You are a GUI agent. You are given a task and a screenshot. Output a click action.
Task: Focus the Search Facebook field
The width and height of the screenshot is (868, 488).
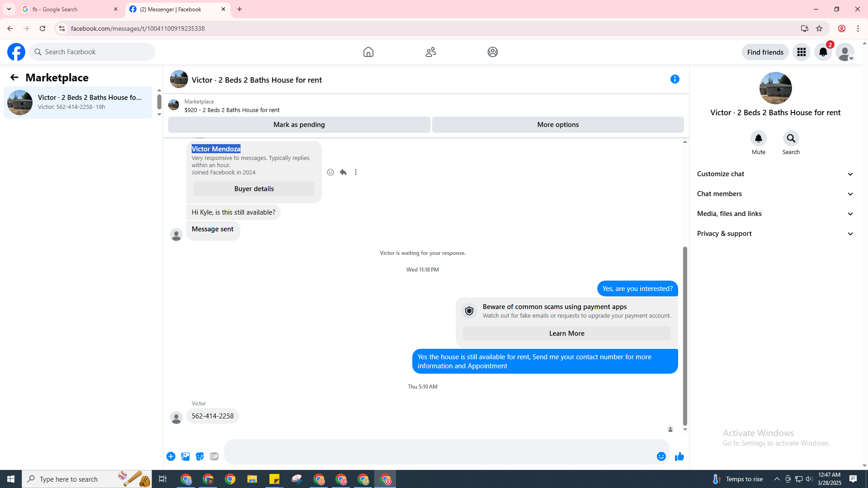[93, 52]
